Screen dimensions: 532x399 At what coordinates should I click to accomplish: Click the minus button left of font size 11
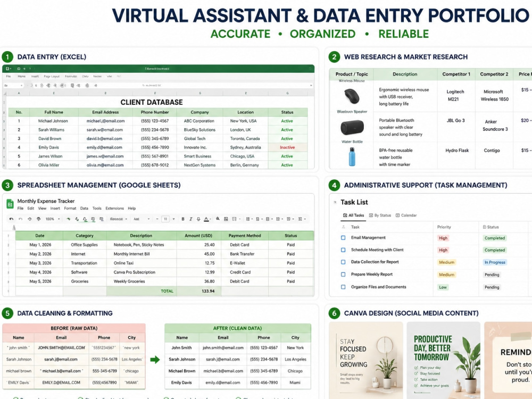click(x=157, y=219)
